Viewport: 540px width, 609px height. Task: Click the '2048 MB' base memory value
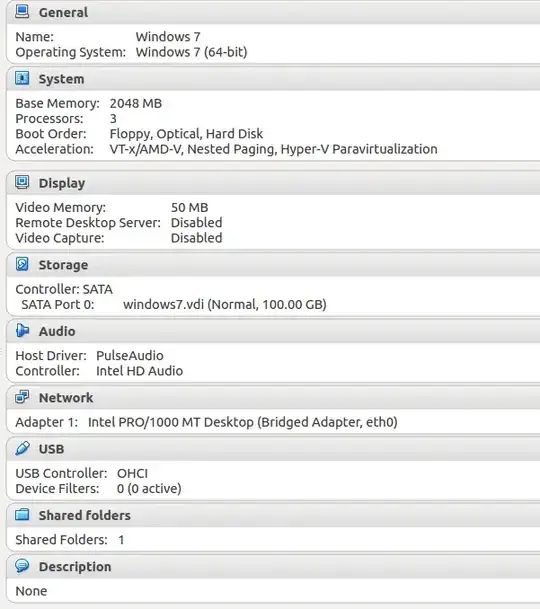[x=136, y=103]
